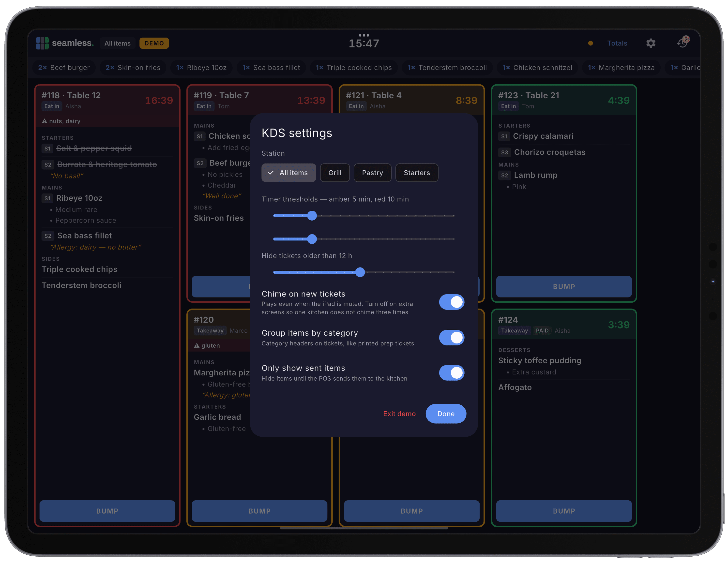This screenshot has height=563, width=728.
Task: Toggle Only show sent items switch
Action: tap(452, 373)
